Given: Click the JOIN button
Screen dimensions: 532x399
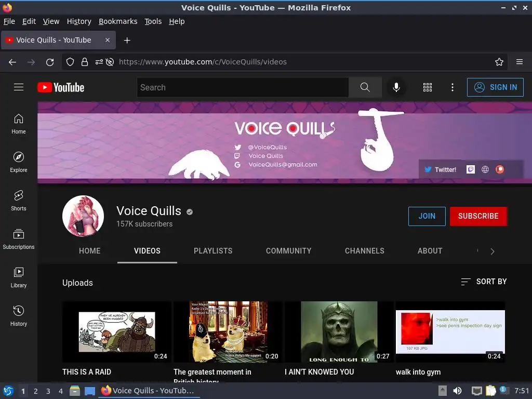Looking at the screenshot, I should pyautogui.click(x=427, y=216).
